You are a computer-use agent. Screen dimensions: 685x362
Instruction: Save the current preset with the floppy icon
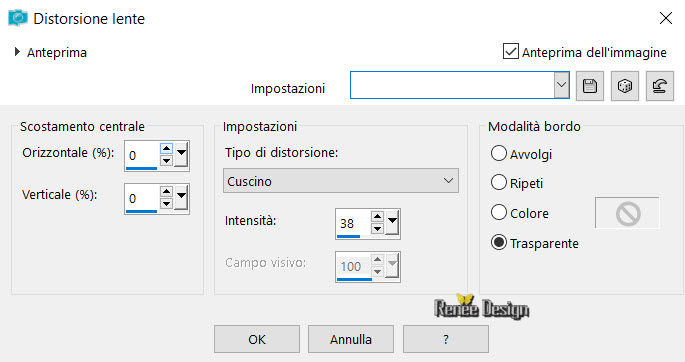pyautogui.click(x=590, y=86)
